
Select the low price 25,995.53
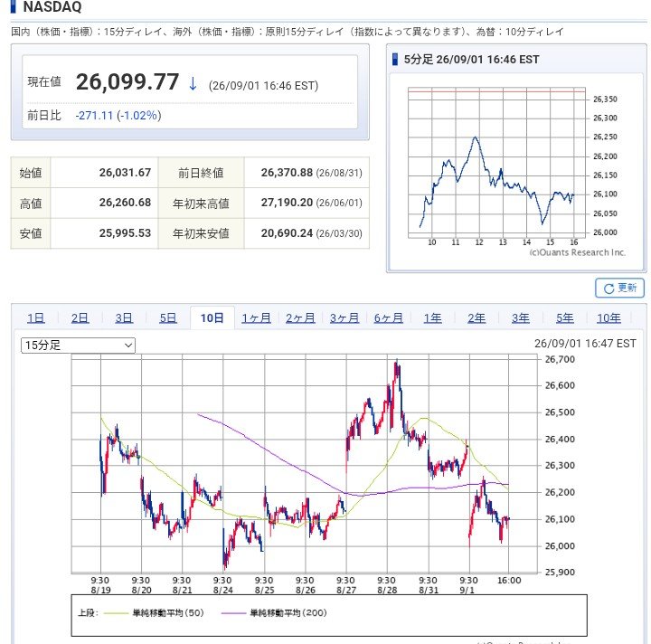pyautogui.click(x=125, y=233)
